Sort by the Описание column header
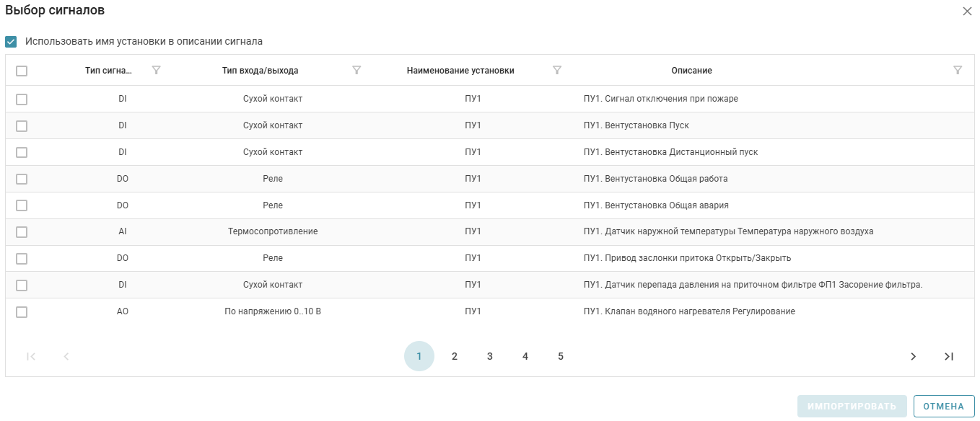The height and width of the screenshot is (421, 980). [x=691, y=71]
